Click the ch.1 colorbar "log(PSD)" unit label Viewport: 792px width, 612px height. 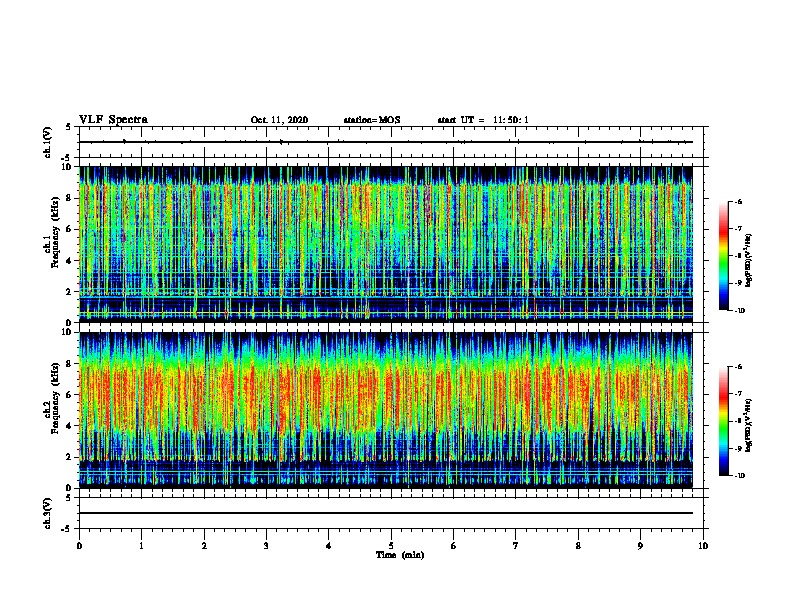click(749, 261)
